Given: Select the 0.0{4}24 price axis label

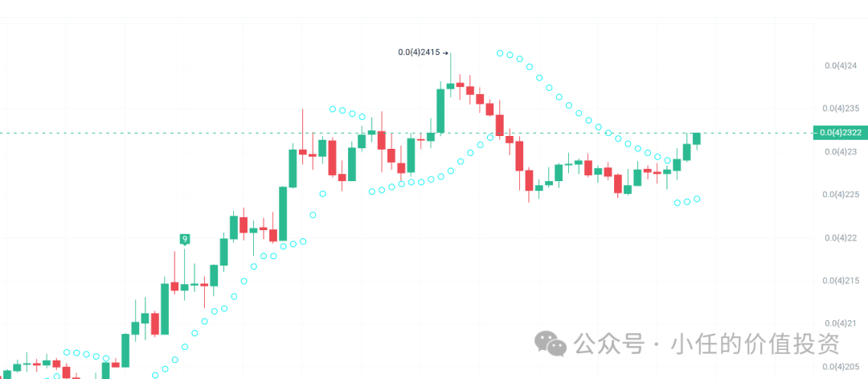Looking at the screenshot, I should tap(841, 65).
